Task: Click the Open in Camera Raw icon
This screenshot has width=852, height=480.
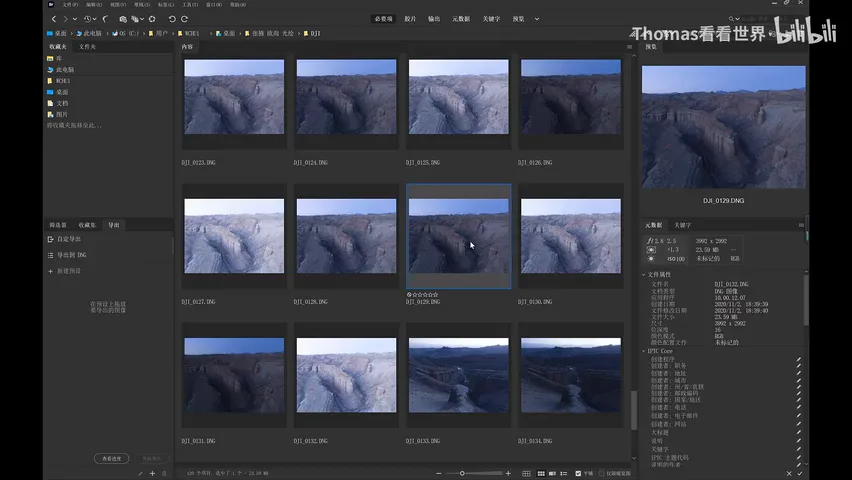Action: click(x=152, y=19)
